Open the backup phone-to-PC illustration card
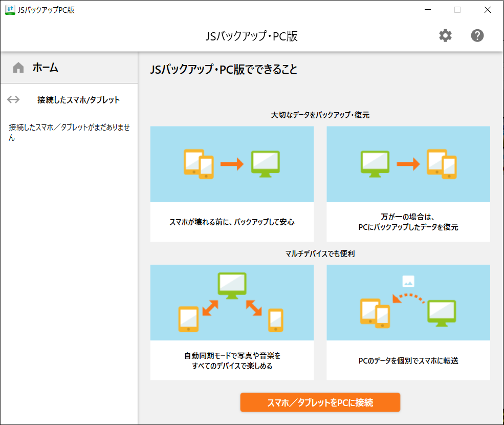The width and height of the screenshot is (504, 425). pos(232,184)
